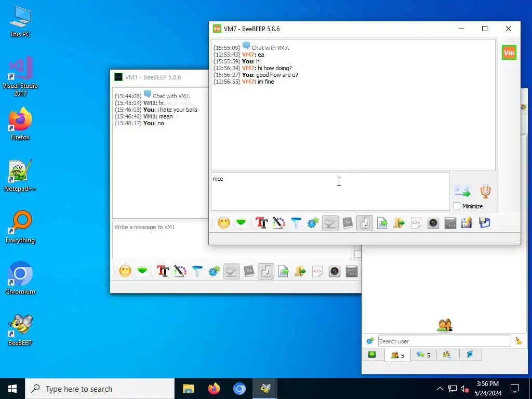The image size is (532, 399).
Task: Click the VM1 - BeeBEEP 5.8.6 title bar
Action: (x=159, y=77)
